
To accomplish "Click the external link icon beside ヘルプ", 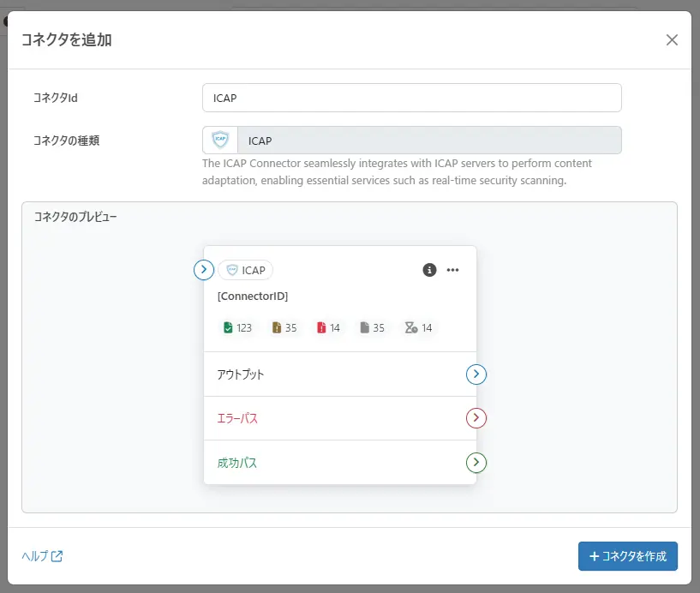I will (x=56, y=556).
